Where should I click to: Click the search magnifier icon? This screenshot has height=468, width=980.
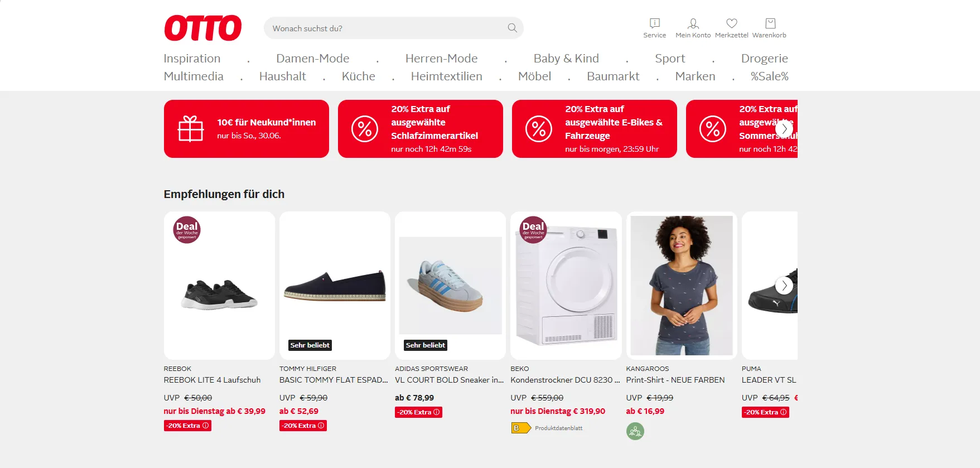point(512,28)
